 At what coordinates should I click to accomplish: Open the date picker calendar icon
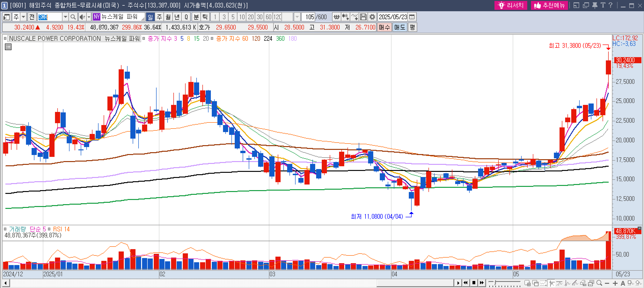pos(412,17)
